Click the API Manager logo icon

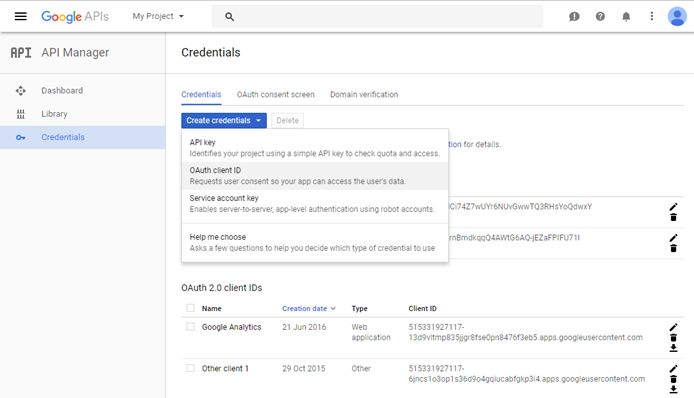(x=21, y=53)
